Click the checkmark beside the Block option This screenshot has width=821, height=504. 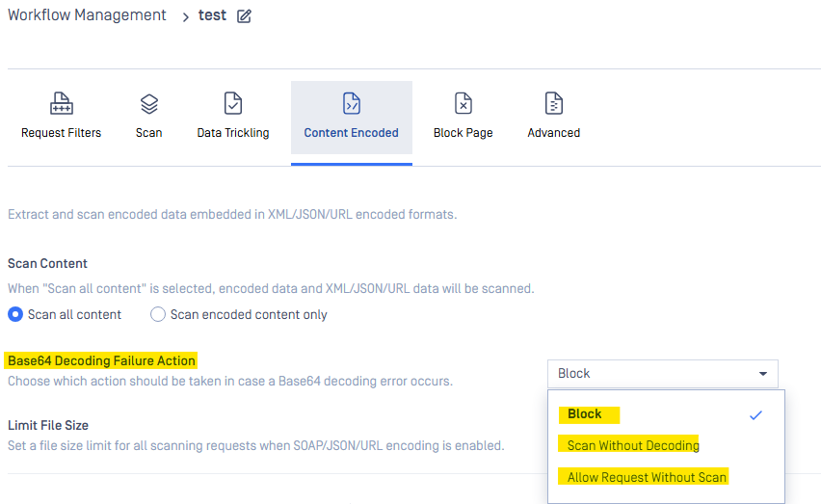pyautogui.click(x=756, y=414)
